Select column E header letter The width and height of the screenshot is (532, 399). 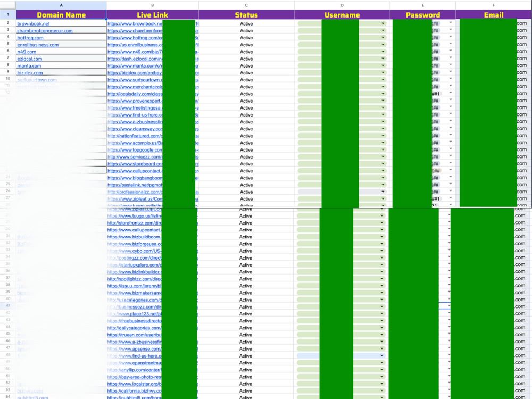click(423, 5)
